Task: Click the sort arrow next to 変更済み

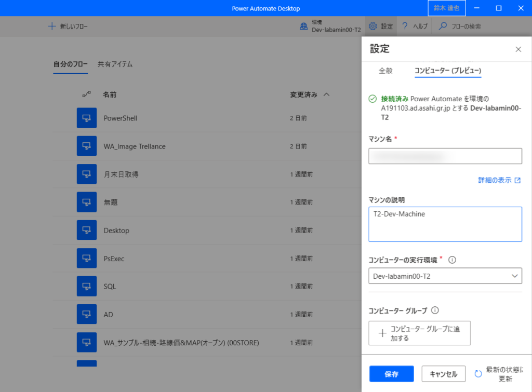Action: coord(326,94)
